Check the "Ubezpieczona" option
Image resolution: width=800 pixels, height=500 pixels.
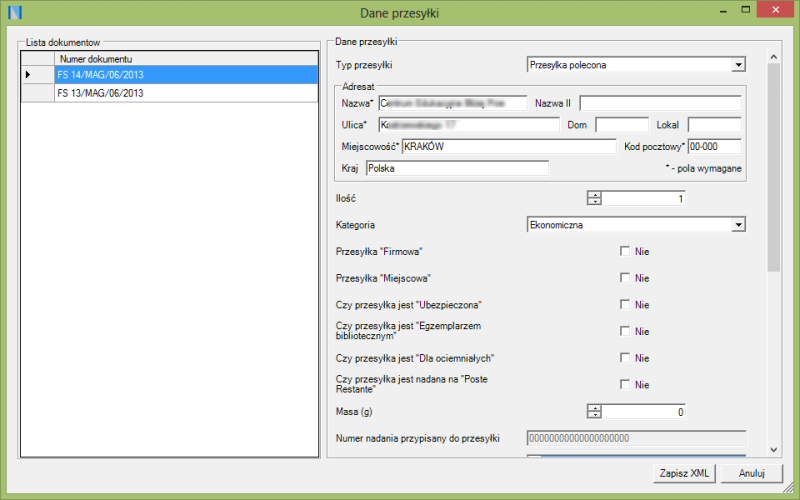click(x=625, y=305)
